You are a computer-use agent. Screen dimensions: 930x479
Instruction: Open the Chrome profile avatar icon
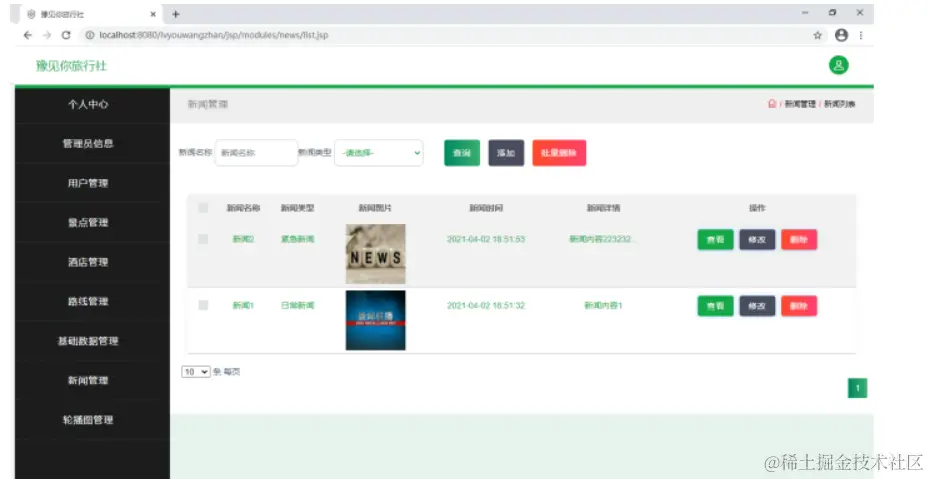coord(841,35)
